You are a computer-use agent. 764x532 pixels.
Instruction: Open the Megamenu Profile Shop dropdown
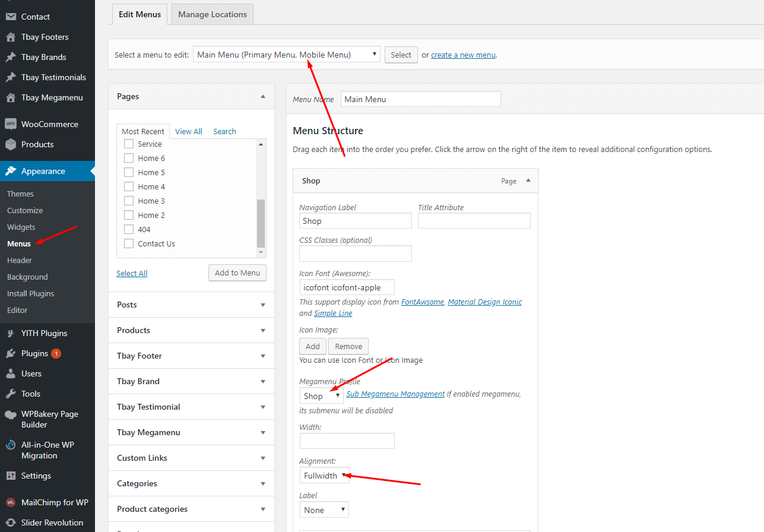pos(321,396)
